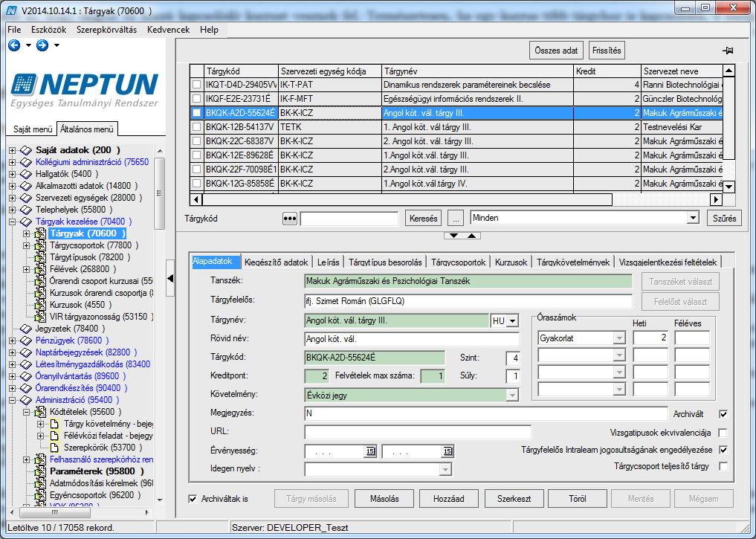
Task: Open the Követelmény Évközi jegy dropdown
Action: 512,396
